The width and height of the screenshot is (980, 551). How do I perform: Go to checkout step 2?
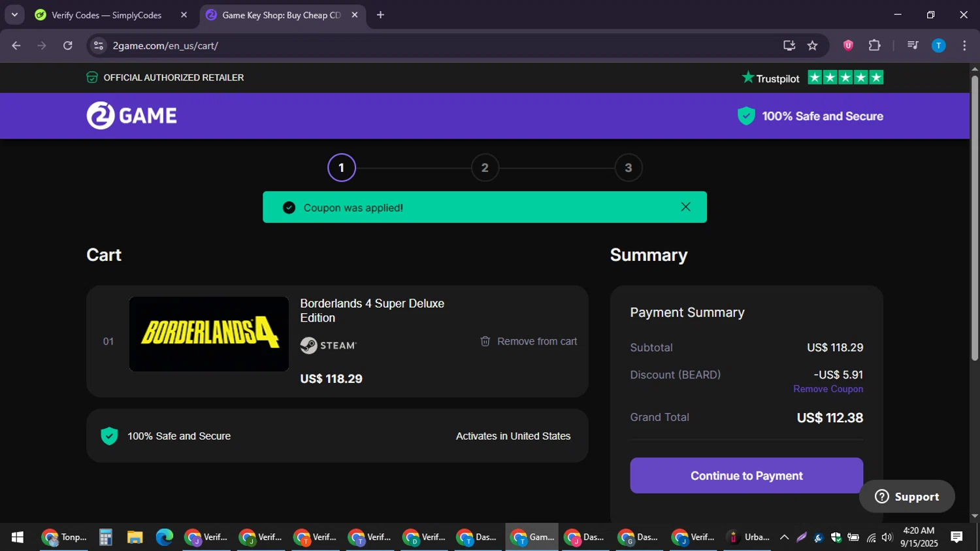(x=485, y=168)
